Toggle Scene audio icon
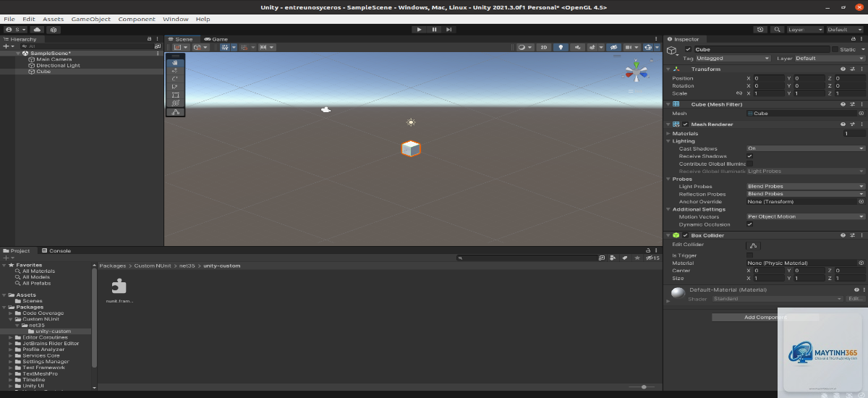The width and height of the screenshot is (868, 398). [578, 47]
